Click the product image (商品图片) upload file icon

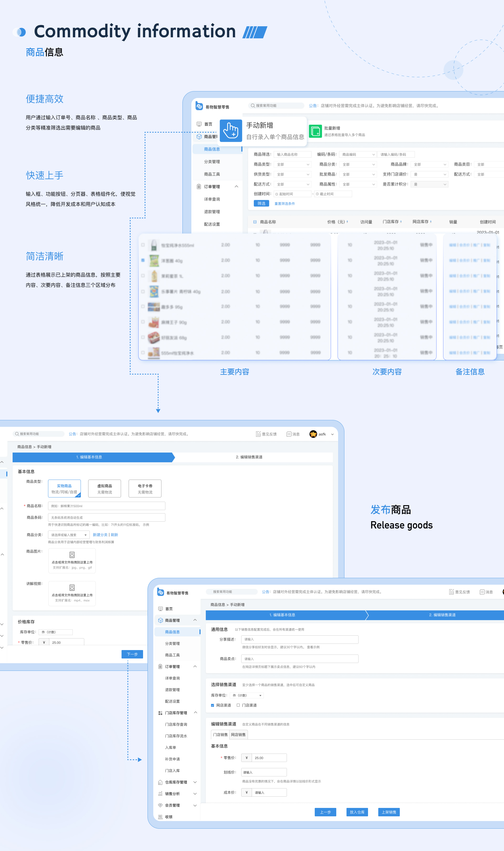[72, 555]
